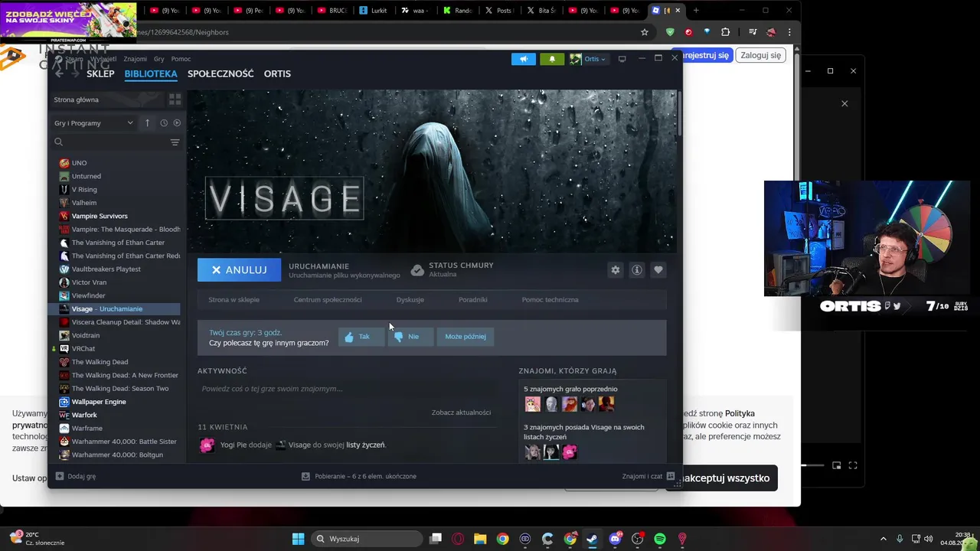Sort library with the up-arrow icon
The height and width of the screenshot is (551, 980).
point(147,122)
